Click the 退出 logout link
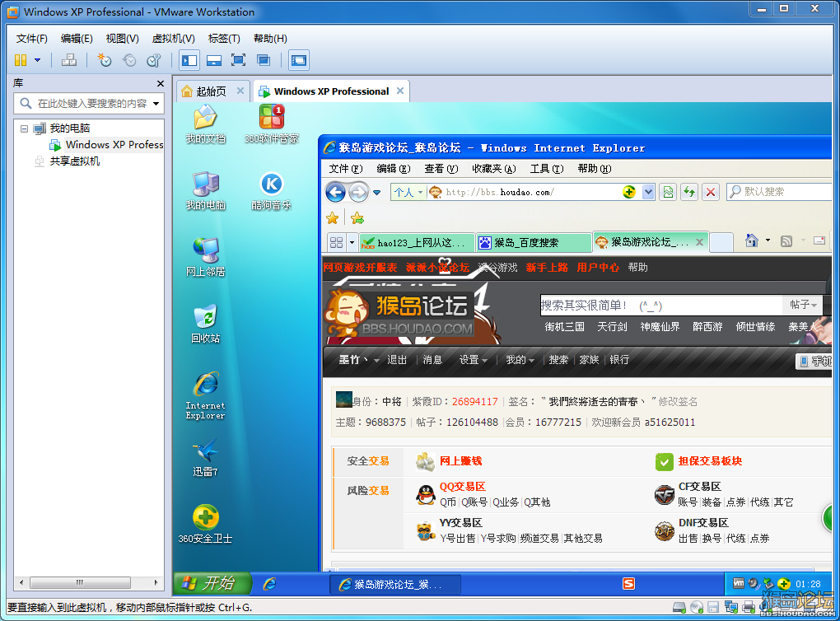840x621 pixels. click(397, 360)
